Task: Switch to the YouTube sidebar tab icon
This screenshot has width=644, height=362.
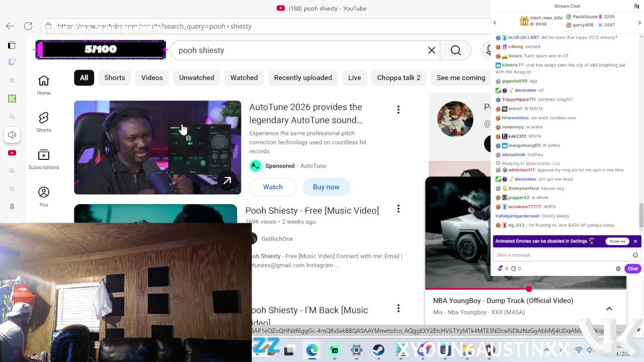Action: click(12, 153)
